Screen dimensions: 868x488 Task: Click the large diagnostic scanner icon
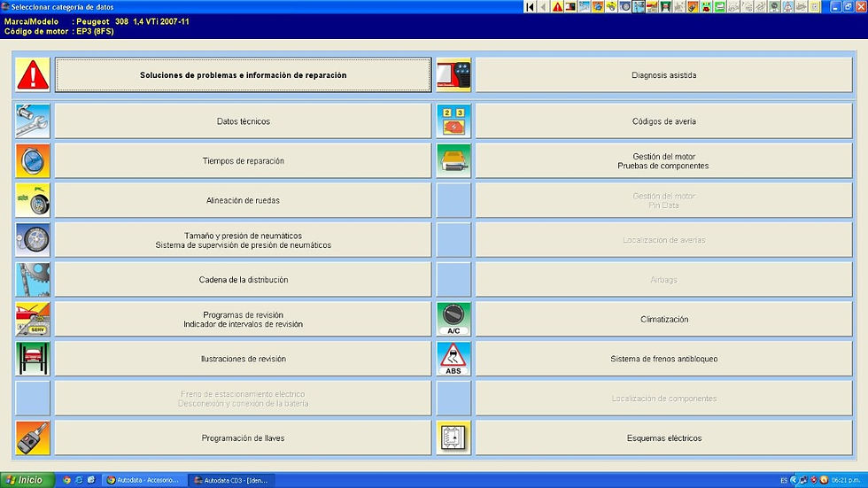[x=453, y=74]
